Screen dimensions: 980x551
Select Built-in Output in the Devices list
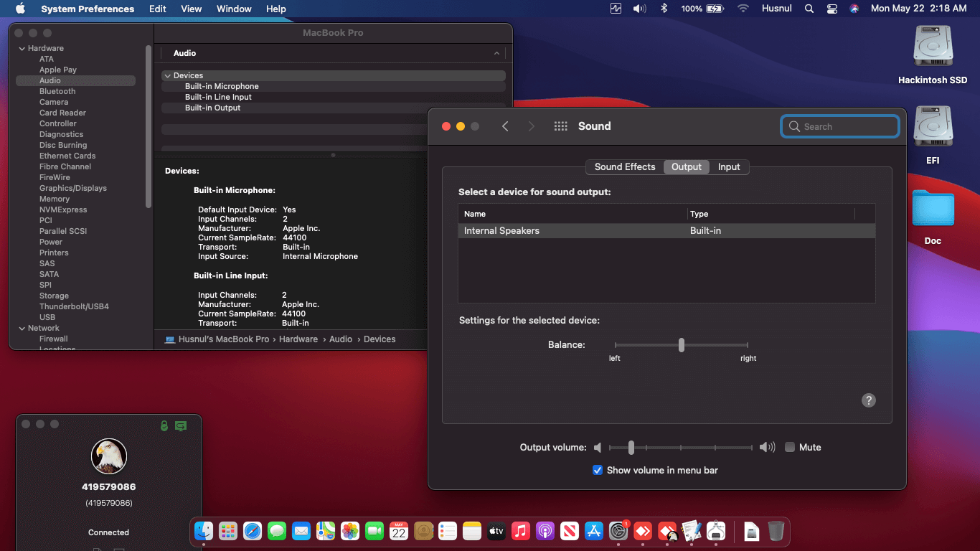coord(334,108)
